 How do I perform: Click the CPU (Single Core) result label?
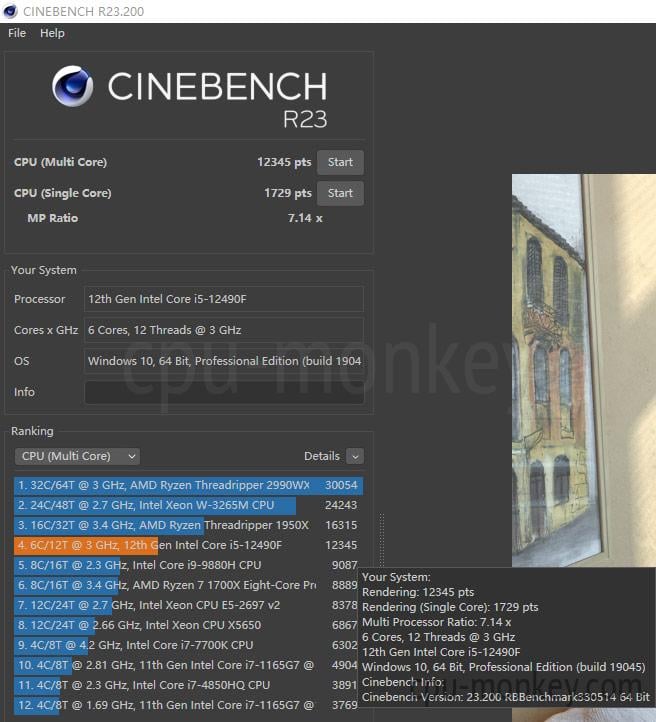tap(63, 193)
